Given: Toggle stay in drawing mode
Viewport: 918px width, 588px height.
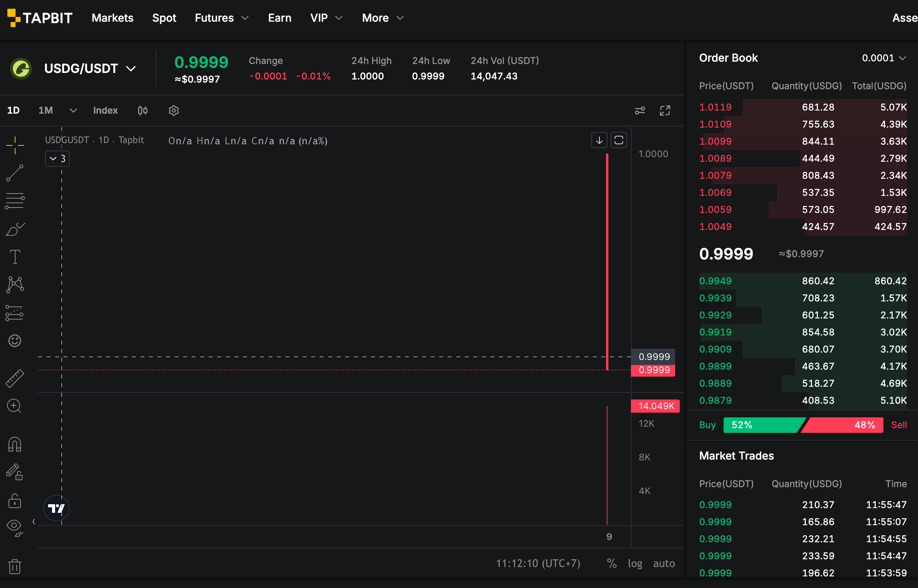Looking at the screenshot, I should point(15,472).
